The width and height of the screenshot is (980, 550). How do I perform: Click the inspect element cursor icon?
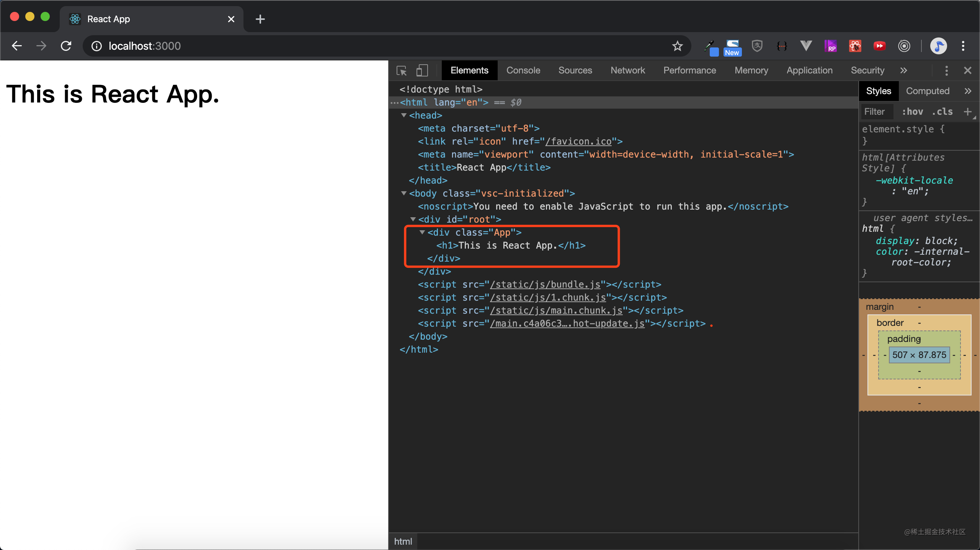coord(401,71)
